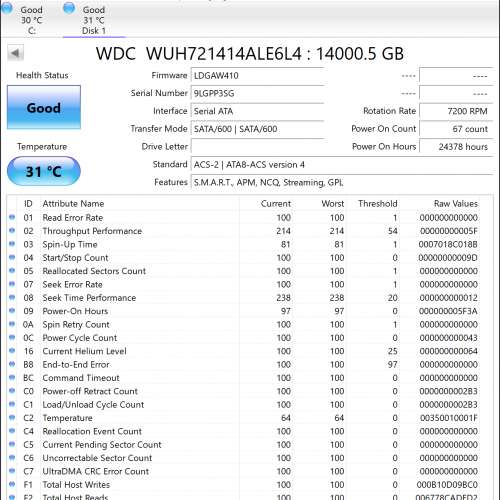Click the Standard field ACS-2
The height and width of the screenshot is (500, 500).
point(342,165)
